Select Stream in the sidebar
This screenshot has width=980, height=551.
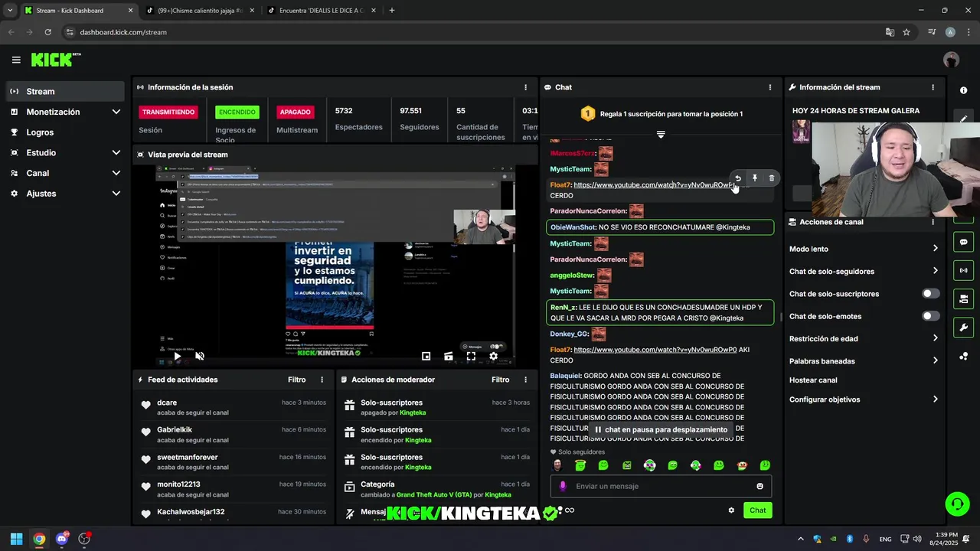tap(65, 91)
